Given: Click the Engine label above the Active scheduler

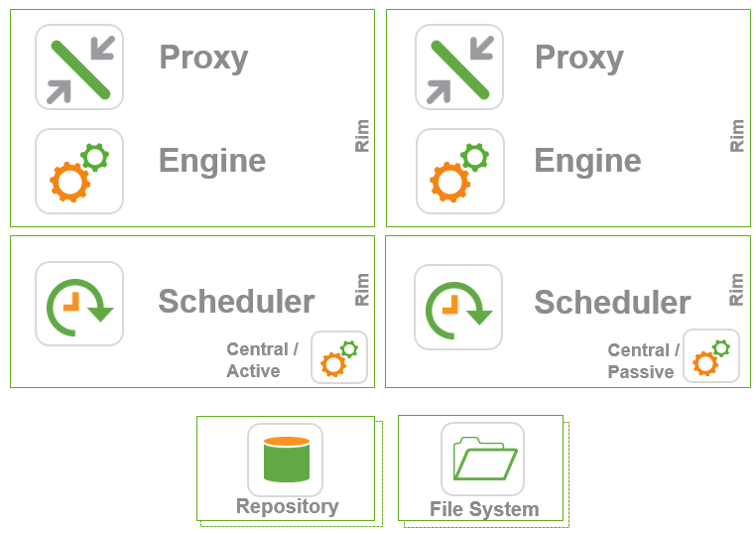Looking at the screenshot, I should click(212, 160).
